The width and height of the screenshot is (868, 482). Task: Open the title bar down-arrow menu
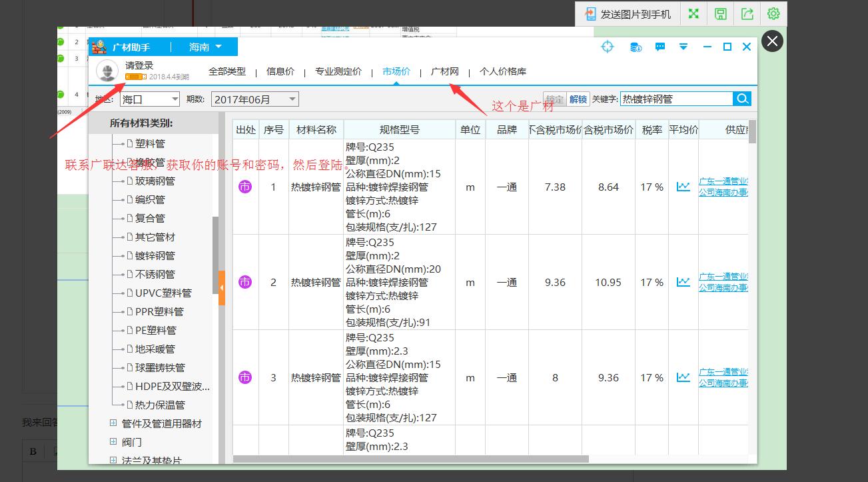point(683,47)
